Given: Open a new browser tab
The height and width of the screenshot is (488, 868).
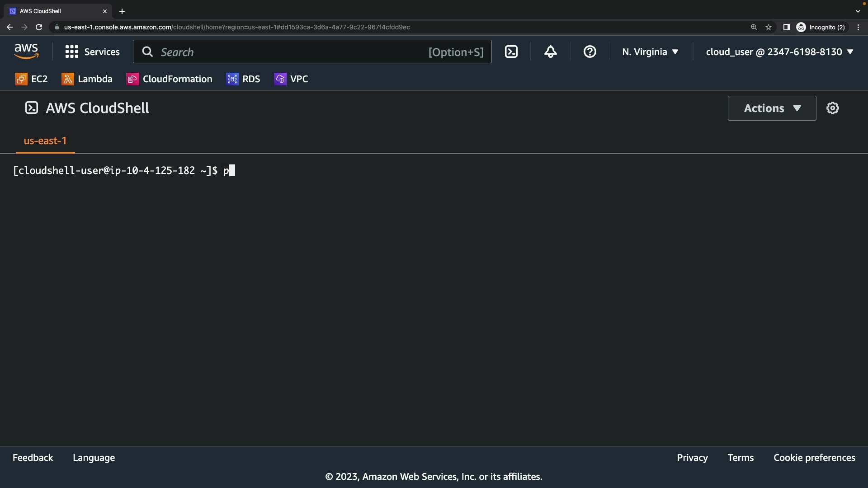Looking at the screenshot, I should click(x=122, y=11).
